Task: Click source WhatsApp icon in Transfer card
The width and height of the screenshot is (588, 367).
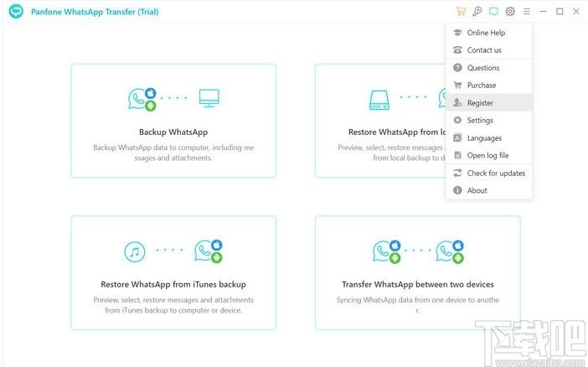Action: pyautogui.click(x=387, y=252)
